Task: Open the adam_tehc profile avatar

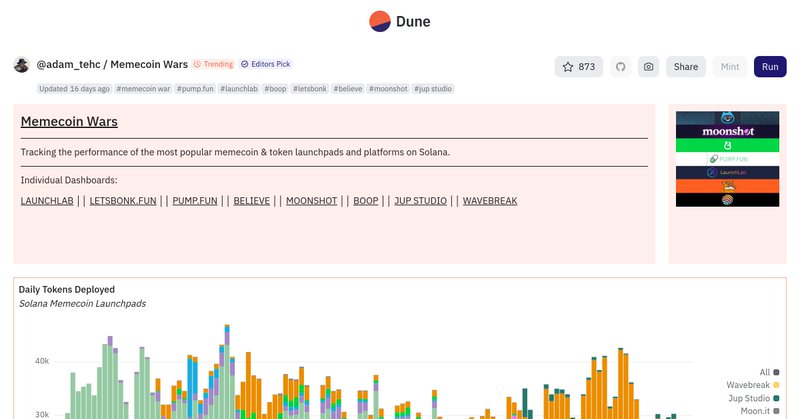Action: tap(21, 65)
